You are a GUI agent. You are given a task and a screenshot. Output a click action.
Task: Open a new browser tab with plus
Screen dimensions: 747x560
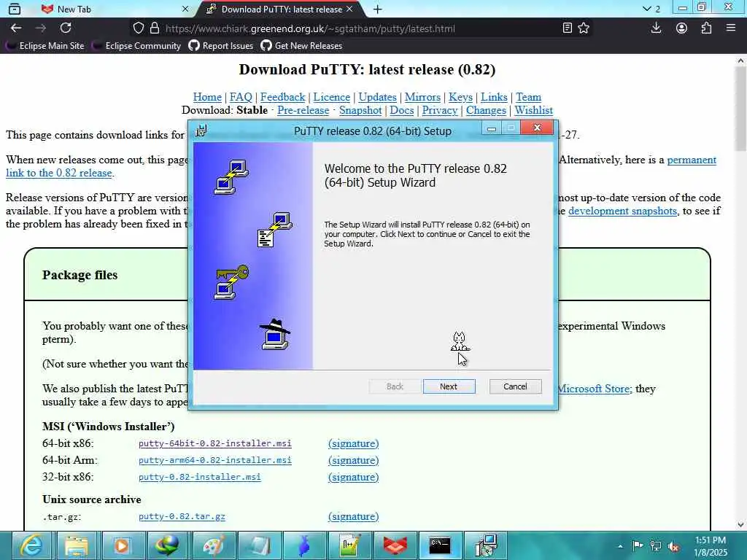pyautogui.click(x=377, y=9)
